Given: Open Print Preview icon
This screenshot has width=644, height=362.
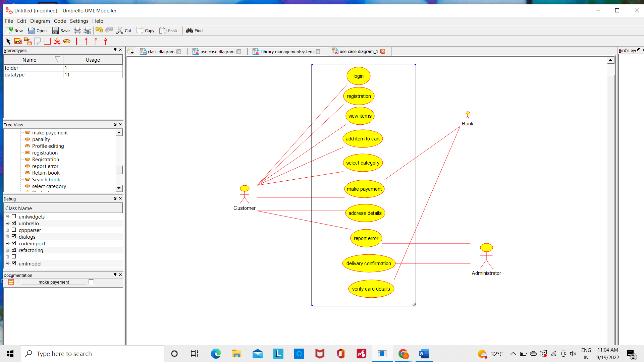Looking at the screenshot, I should pyautogui.click(x=88, y=31).
